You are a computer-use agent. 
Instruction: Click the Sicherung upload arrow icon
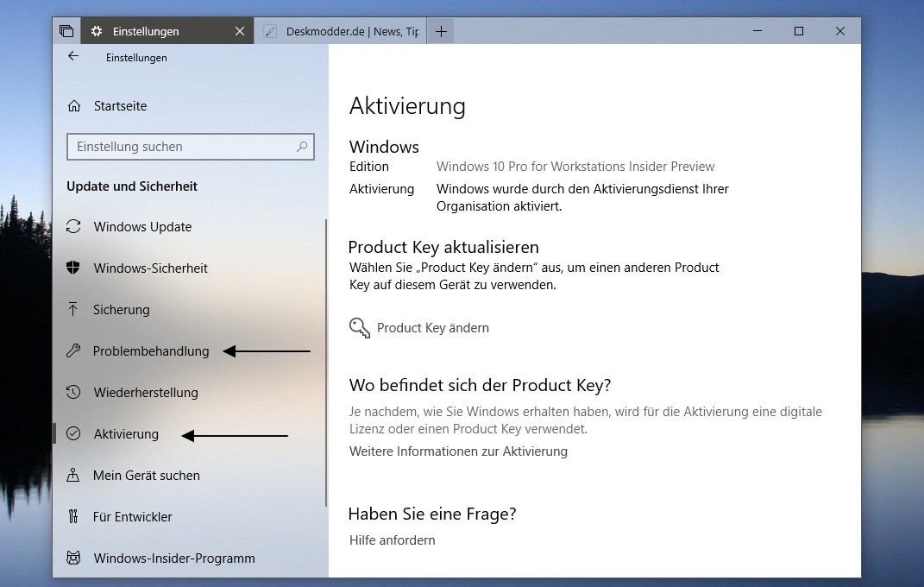[x=73, y=309]
